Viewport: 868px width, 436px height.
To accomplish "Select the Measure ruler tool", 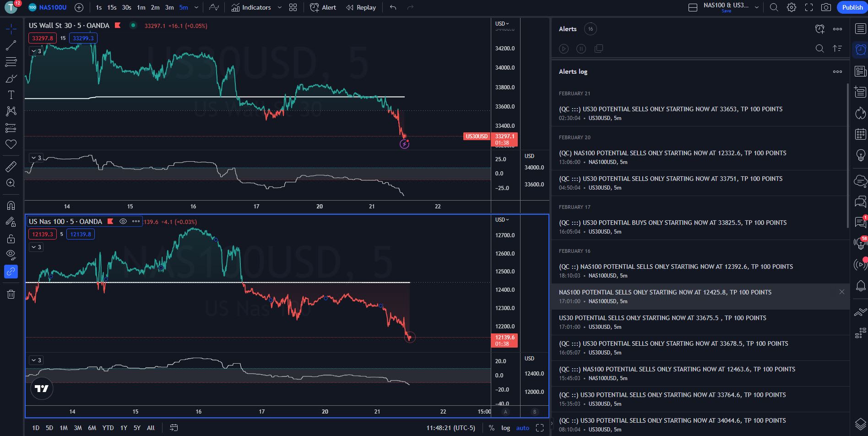I will [11, 166].
